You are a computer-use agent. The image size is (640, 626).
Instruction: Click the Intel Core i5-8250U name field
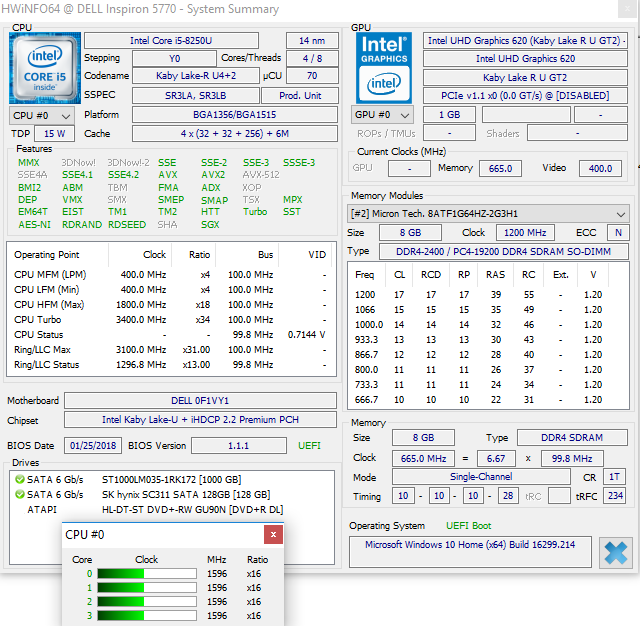171,40
